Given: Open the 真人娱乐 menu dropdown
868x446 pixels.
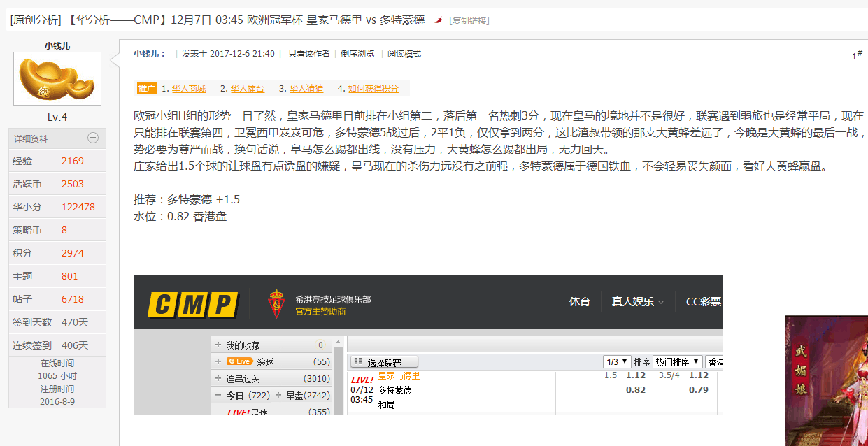Looking at the screenshot, I should pos(638,302).
